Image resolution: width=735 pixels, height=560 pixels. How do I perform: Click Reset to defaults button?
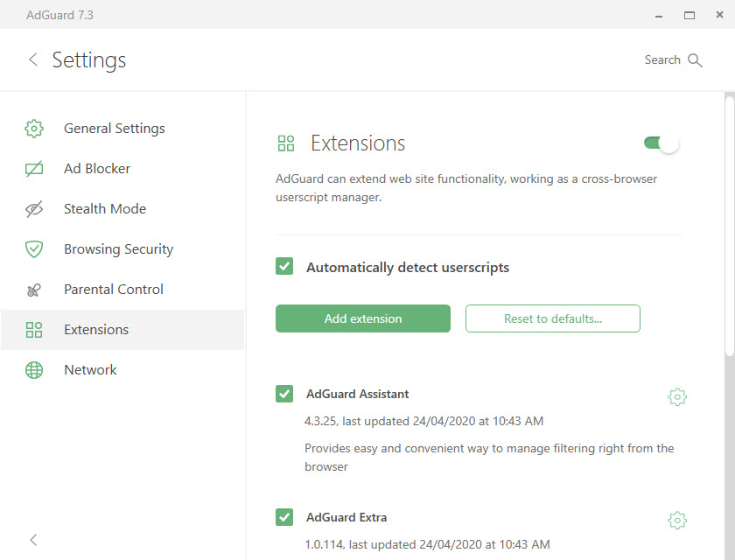(553, 318)
